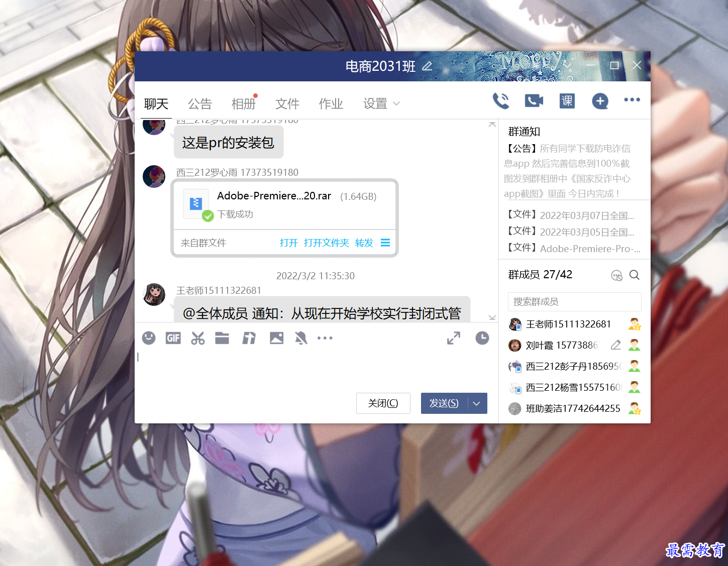The width and height of the screenshot is (728, 566).
Task: Expand the 设置 dropdown
Action: (x=382, y=103)
